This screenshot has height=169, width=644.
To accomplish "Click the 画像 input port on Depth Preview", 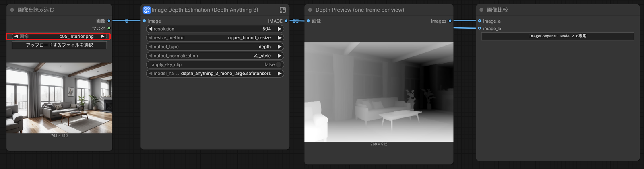I will tap(308, 21).
